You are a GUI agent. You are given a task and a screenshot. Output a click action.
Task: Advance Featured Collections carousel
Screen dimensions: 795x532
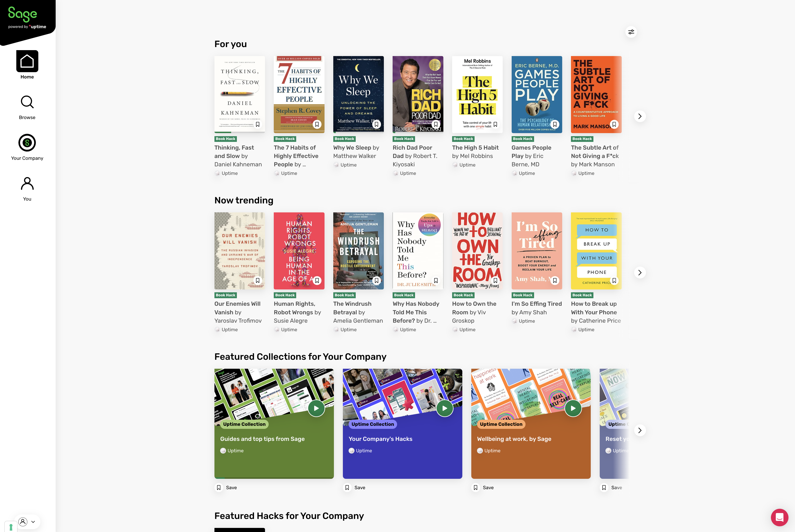click(640, 430)
